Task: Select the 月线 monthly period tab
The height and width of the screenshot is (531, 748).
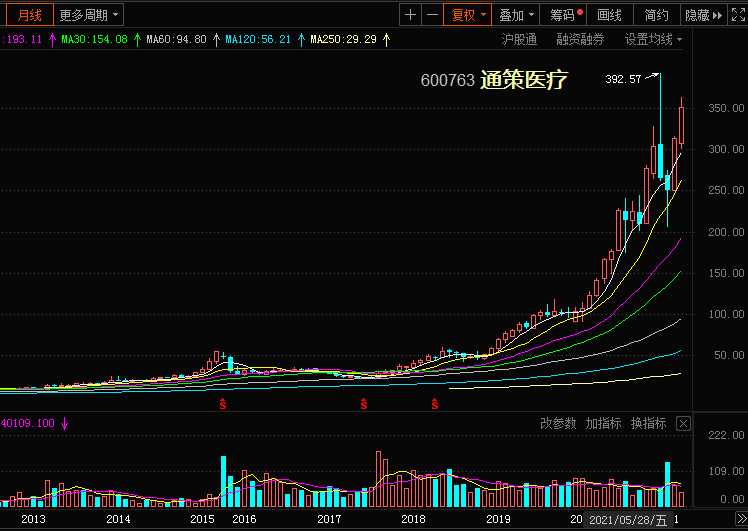Action: pyautogui.click(x=30, y=15)
